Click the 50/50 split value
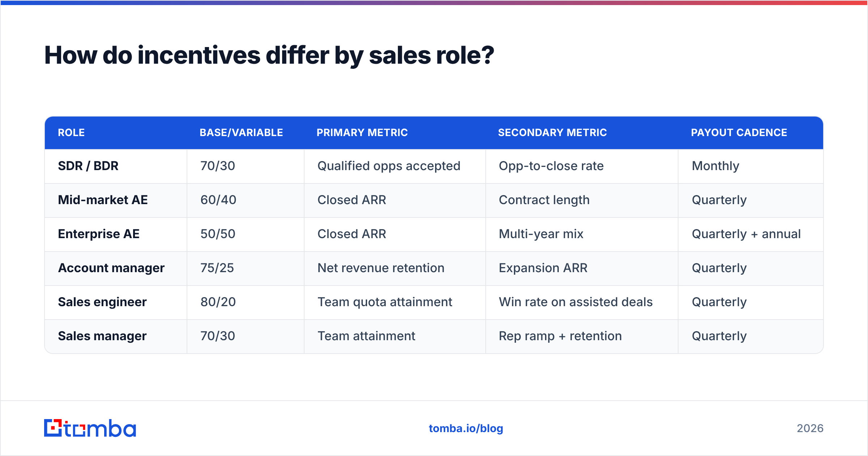 tap(218, 234)
